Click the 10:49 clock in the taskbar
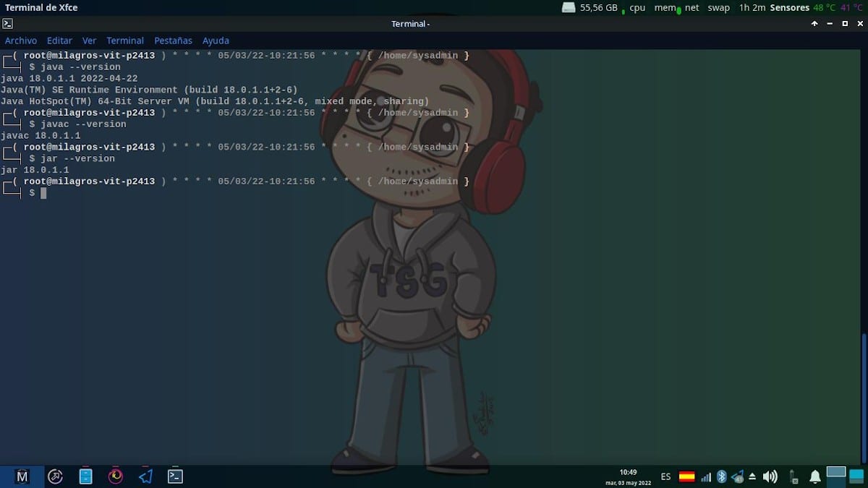The width and height of the screenshot is (868, 488). (x=628, y=472)
